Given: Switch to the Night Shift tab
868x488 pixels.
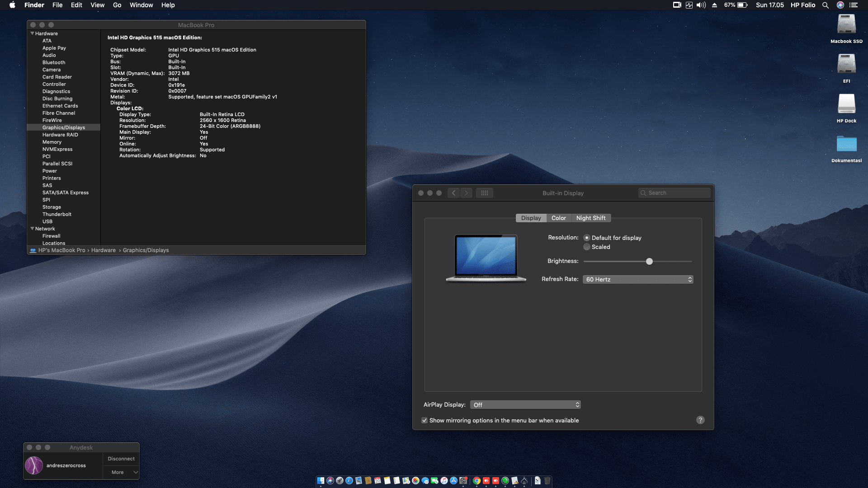Looking at the screenshot, I should [x=591, y=218].
